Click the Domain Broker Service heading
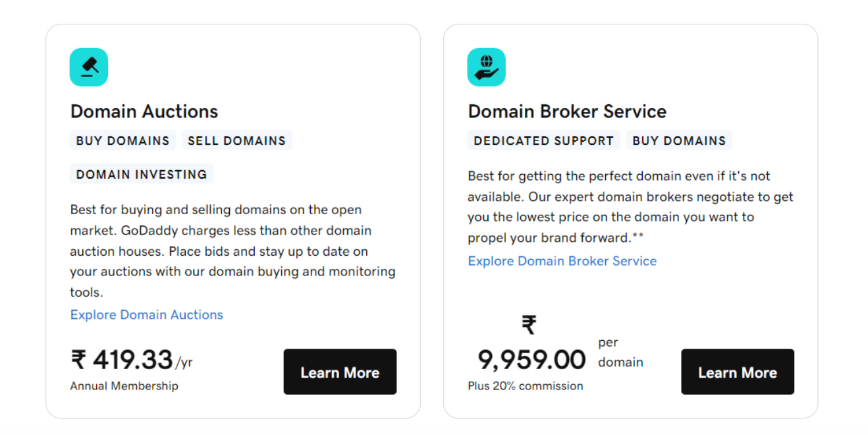Viewport: 868px width, 435px height. (x=567, y=111)
